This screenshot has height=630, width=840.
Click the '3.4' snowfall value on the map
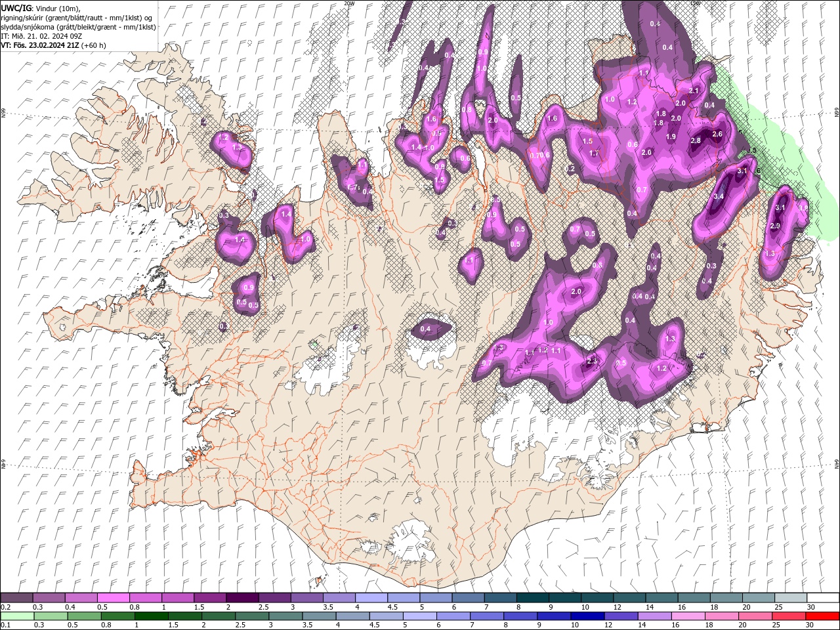click(x=719, y=196)
